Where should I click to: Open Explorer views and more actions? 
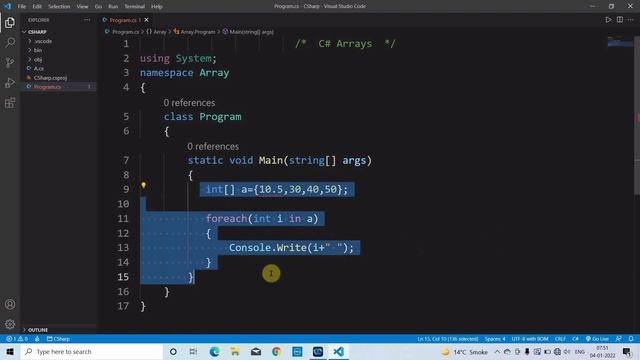pos(87,20)
